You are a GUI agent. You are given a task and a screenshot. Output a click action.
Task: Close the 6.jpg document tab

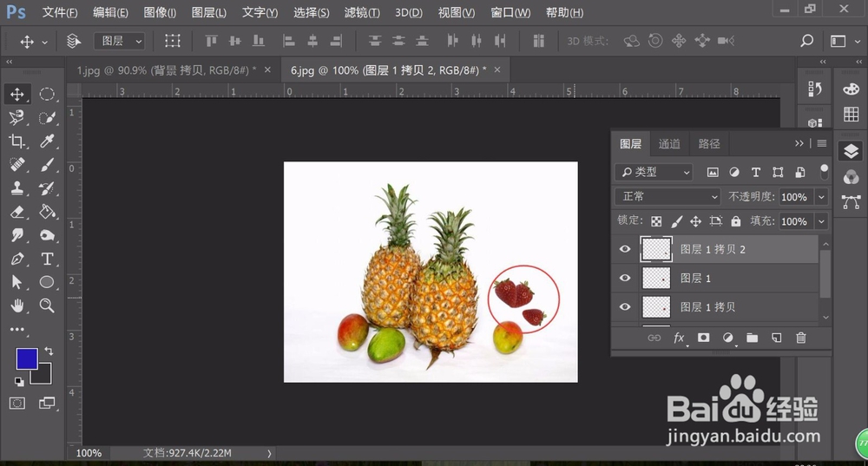pyautogui.click(x=497, y=69)
